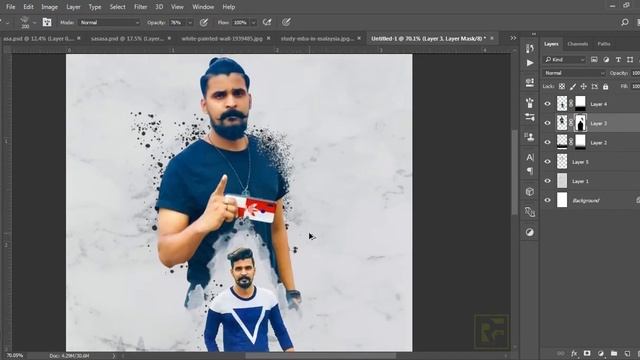Open the Layer menu
Image resolution: width=640 pixels, height=360 pixels.
73,7
